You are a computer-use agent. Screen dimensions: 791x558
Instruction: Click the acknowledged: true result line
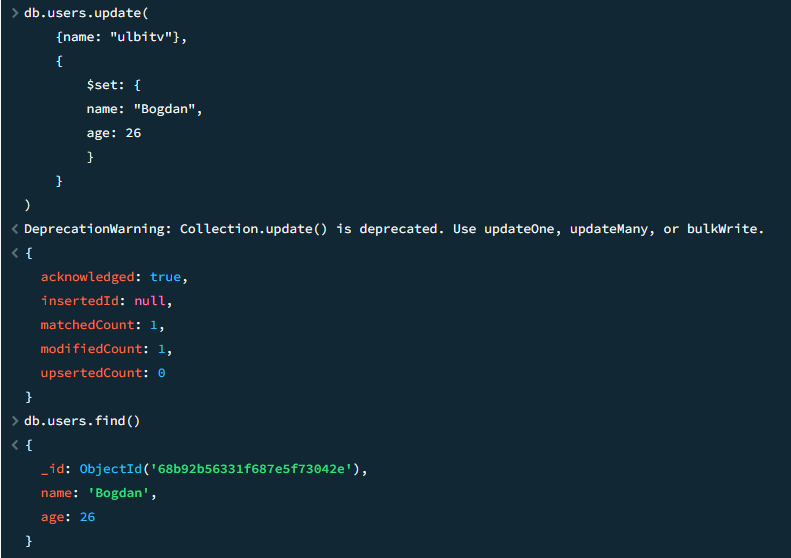point(114,277)
